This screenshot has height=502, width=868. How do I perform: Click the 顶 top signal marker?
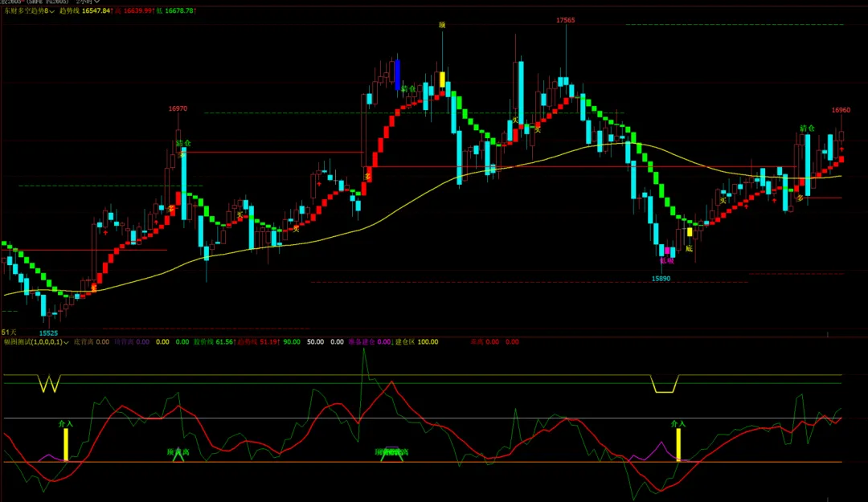[442, 25]
